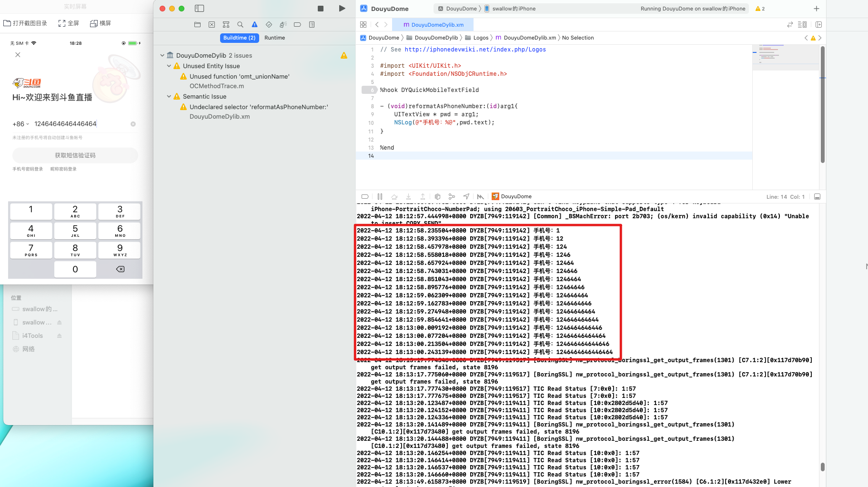Jump to next issue arrow

click(820, 38)
